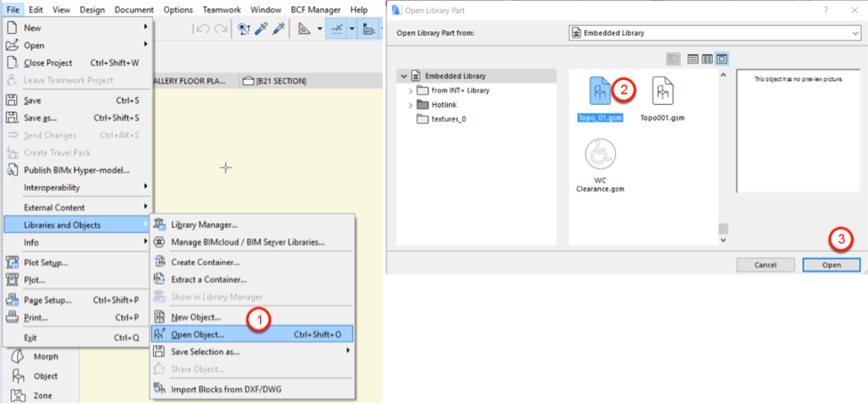Viewport: 868px width, 404px height.
Task: Pick up parameters with the eyedropper tool
Action: click(261, 28)
